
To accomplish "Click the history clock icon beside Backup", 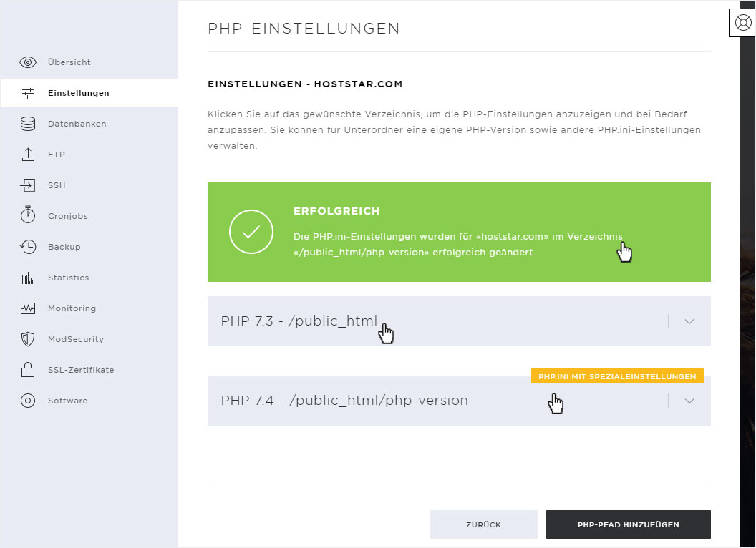I will [x=28, y=246].
